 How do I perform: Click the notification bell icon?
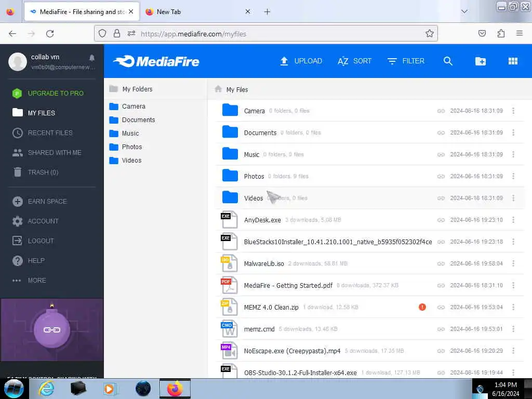91,58
